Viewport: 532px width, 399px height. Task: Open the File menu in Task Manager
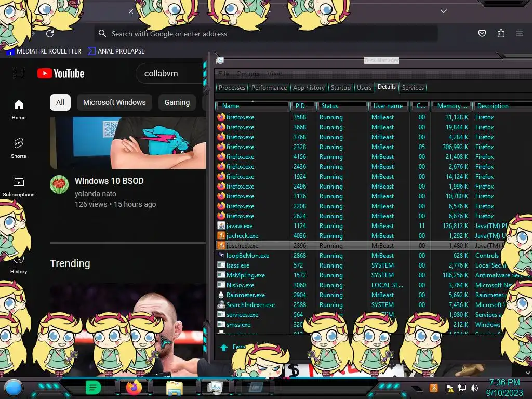(223, 74)
